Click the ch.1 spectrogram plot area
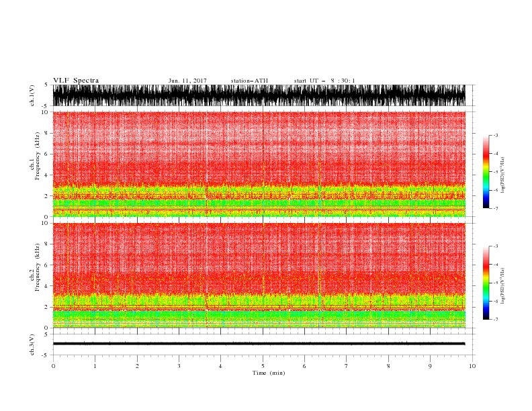The image size is (532, 411). pyautogui.click(x=259, y=164)
